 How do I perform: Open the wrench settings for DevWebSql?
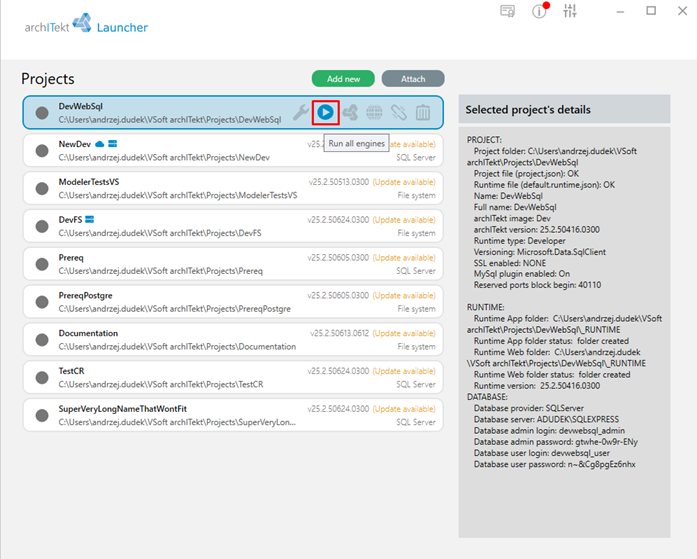[x=301, y=112]
